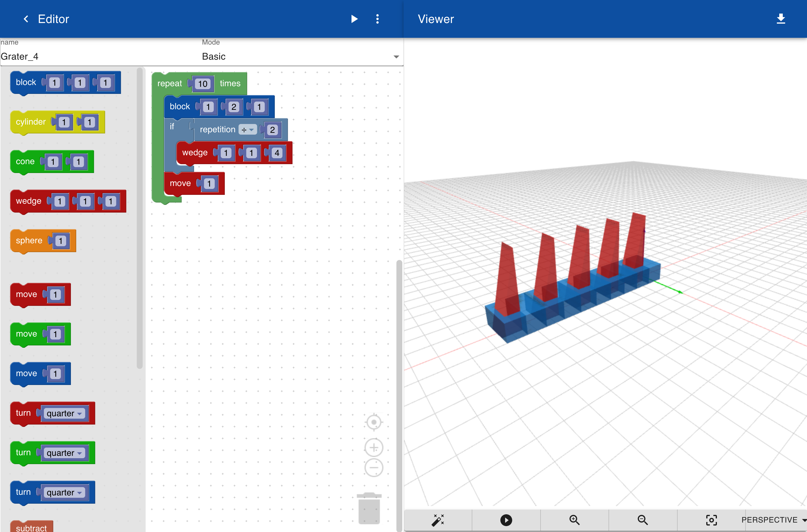Select the red move block in toolbox
807x532 pixels.
click(x=26, y=294)
